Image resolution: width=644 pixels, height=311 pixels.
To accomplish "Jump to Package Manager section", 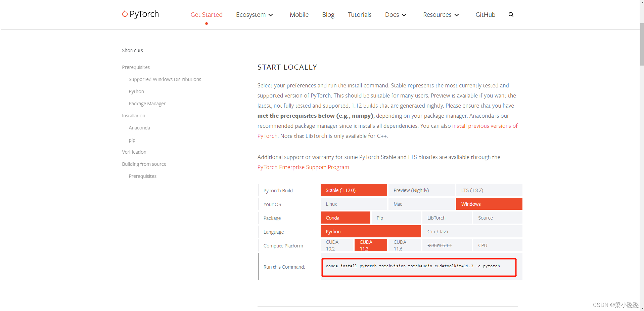I will pyautogui.click(x=147, y=104).
